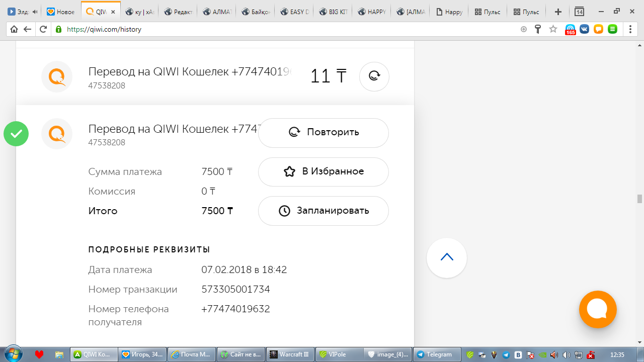Screen dimensions: 644x362
Task: Open the 'Сайт не в...' taskbar window
Action: click(242, 354)
